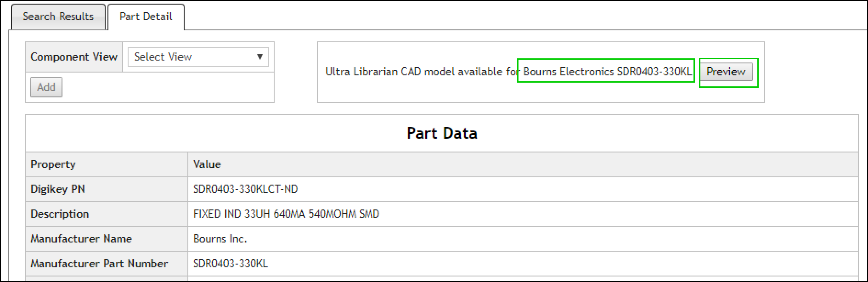The width and height of the screenshot is (868, 282).
Task: Click the FIXED IND 33UH description value
Action: pos(286,214)
